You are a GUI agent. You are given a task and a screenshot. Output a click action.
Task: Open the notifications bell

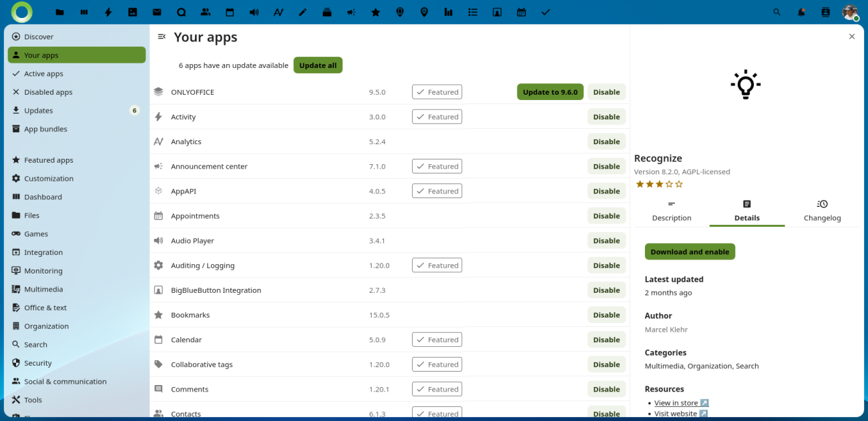801,12
